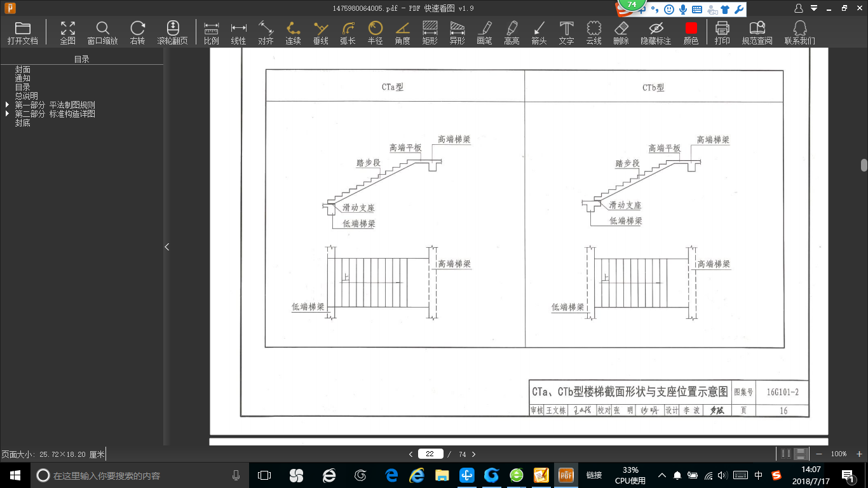Select the 窗口缩放 window zoom tool
The image size is (868, 488).
click(x=102, y=32)
